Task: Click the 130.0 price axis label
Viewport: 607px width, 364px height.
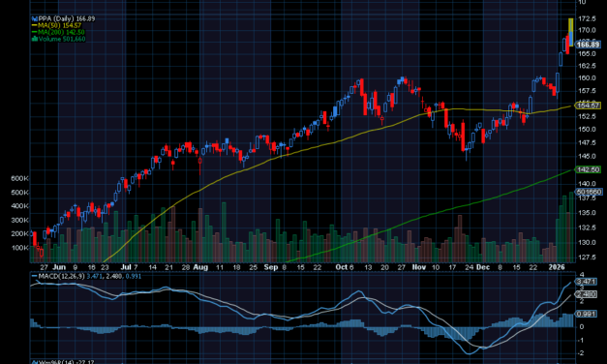Action: (x=587, y=242)
